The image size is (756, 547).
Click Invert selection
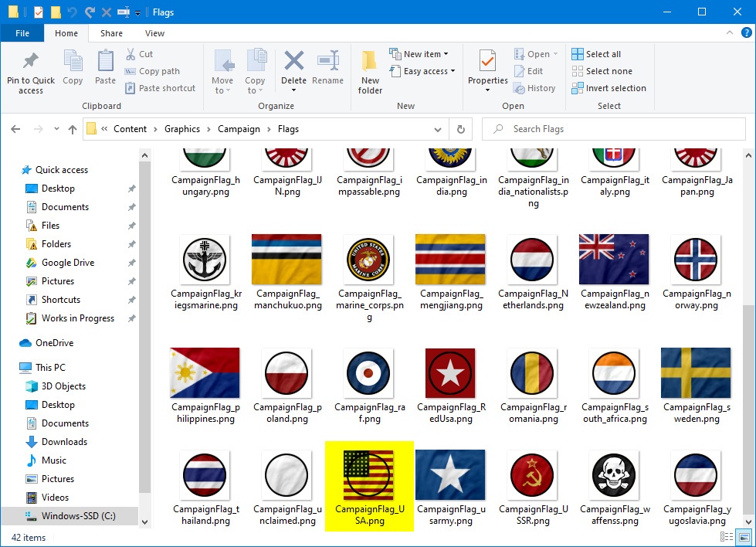(x=609, y=88)
